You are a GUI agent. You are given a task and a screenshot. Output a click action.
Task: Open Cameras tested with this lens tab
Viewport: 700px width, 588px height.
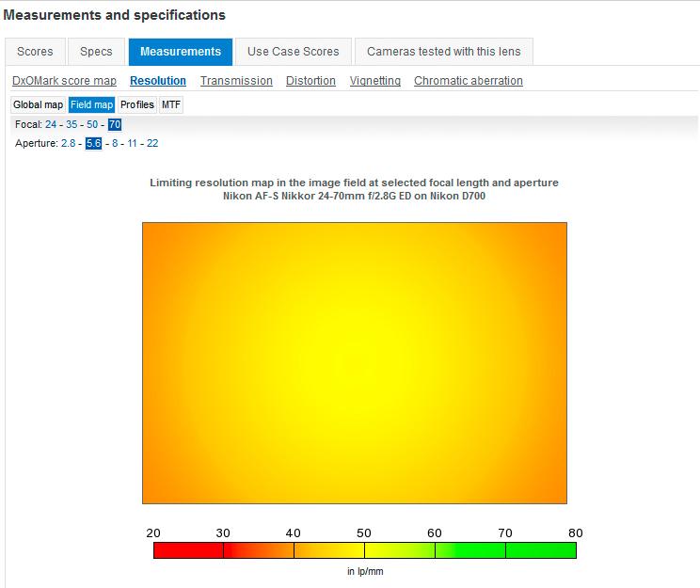pyautogui.click(x=444, y=52)
